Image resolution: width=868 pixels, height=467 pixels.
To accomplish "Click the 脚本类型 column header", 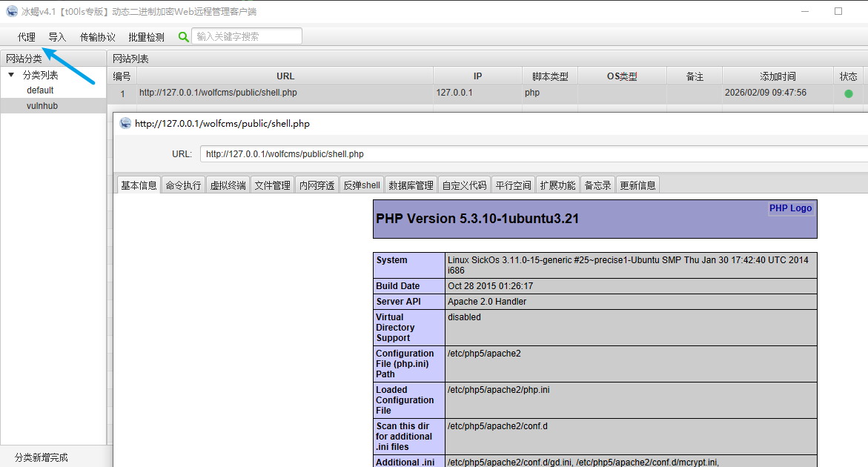I will (x=550, y=76).
